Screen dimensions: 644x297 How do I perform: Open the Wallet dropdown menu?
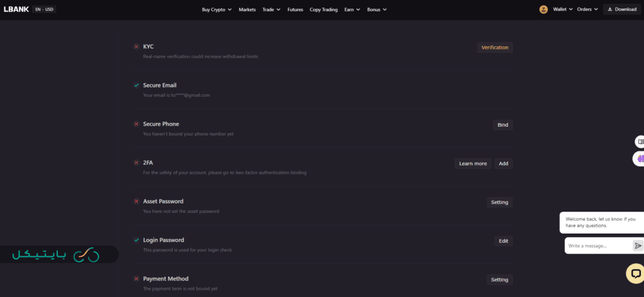pyautogui.click(x=562, y=9)
